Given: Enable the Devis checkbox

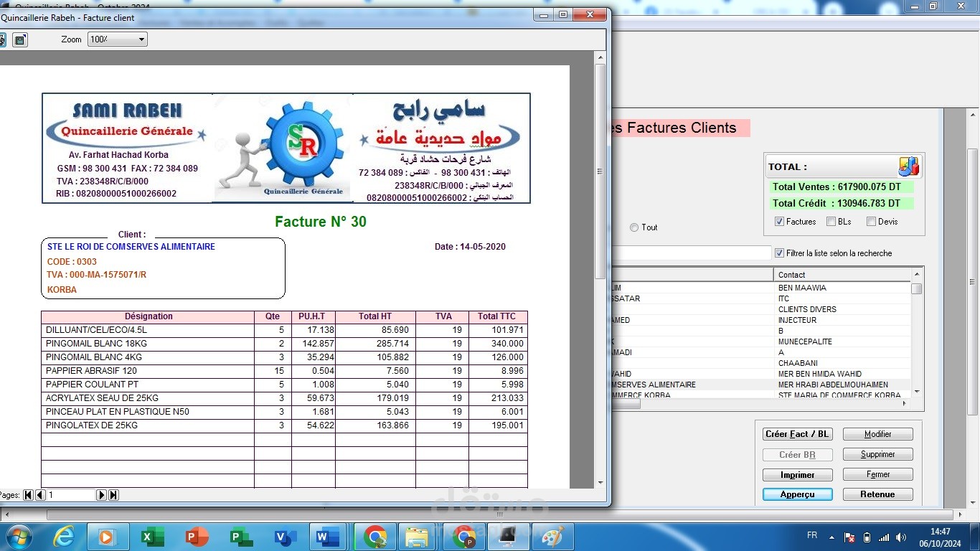Looking at the screenshot, I should (871, 222).
